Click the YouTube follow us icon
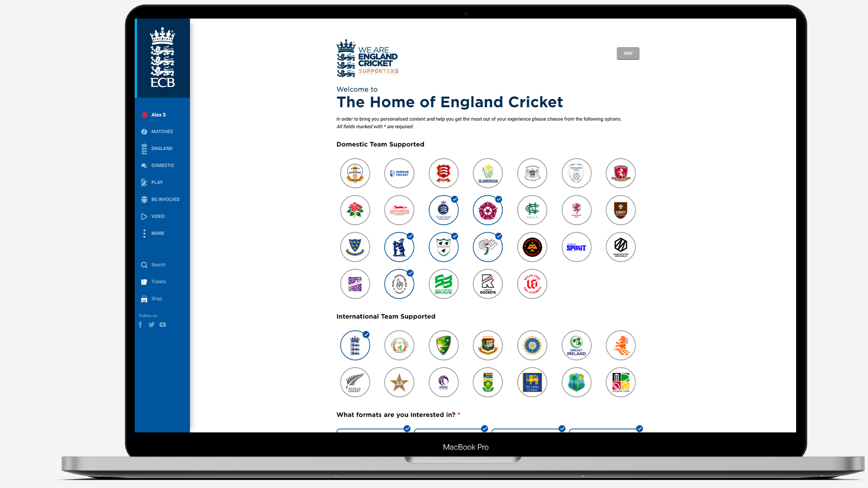The width and height of the screenshot is (868, 488). click(x=162, y=324)
